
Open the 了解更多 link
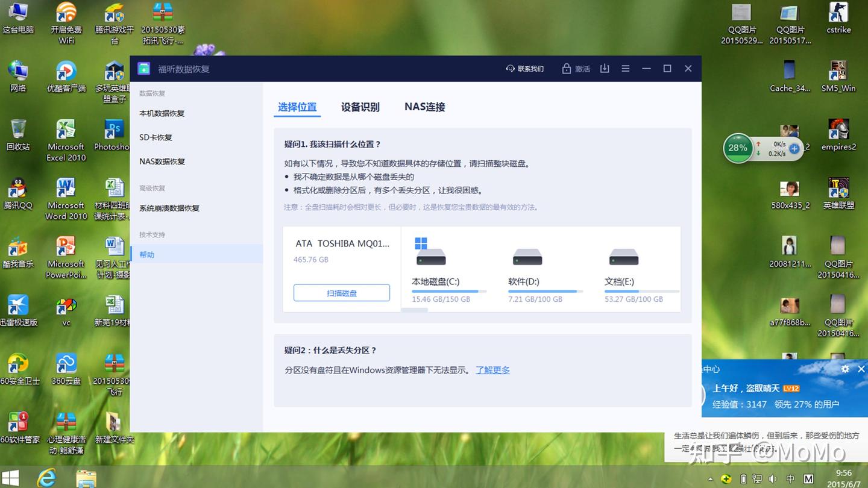[x=492, y=370]
